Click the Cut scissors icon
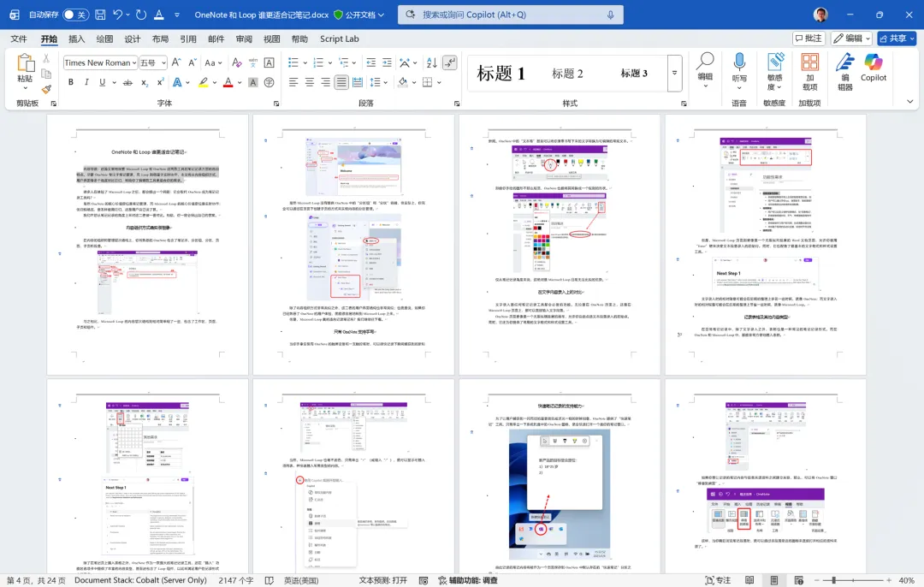Image resolution: width=924 pixels, height=587 pixels. point(46,59)
